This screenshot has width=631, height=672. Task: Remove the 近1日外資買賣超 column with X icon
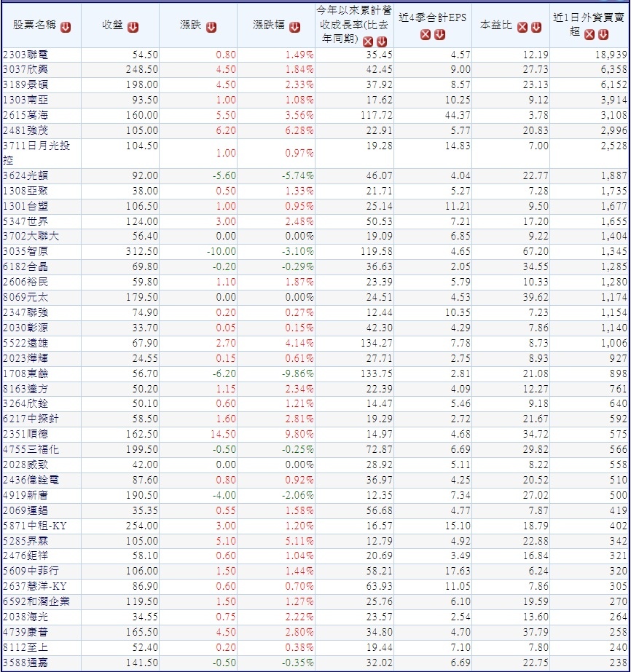[589, 35]
